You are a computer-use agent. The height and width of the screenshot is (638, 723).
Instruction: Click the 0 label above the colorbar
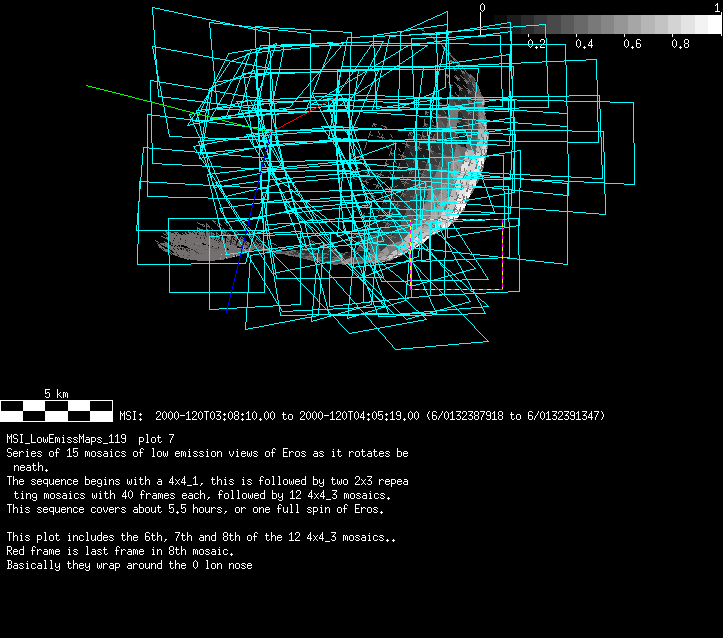tap(483, 7)
